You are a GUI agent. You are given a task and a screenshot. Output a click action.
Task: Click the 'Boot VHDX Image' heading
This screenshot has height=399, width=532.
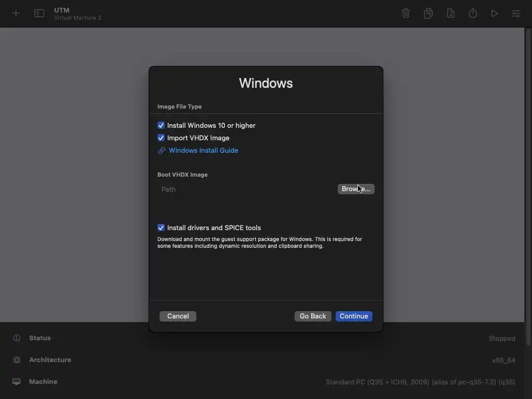(x=182, y=175)
